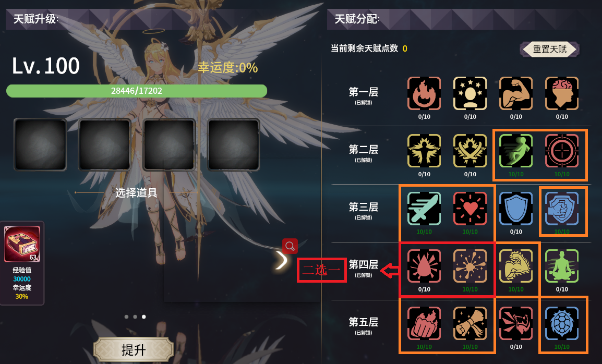Click the 重置天赋 reset button
The height and width of the screenshot is (364, 602).
[549, 49]
